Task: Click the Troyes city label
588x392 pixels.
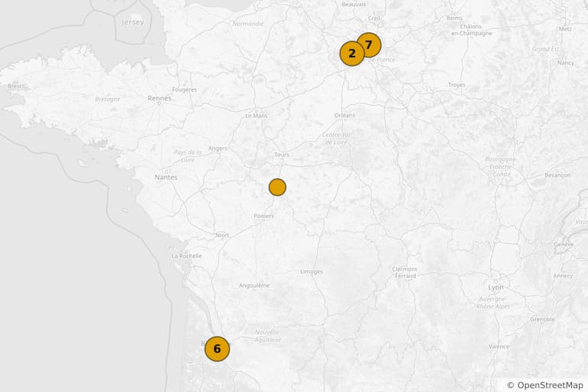Action: point(457,85)
